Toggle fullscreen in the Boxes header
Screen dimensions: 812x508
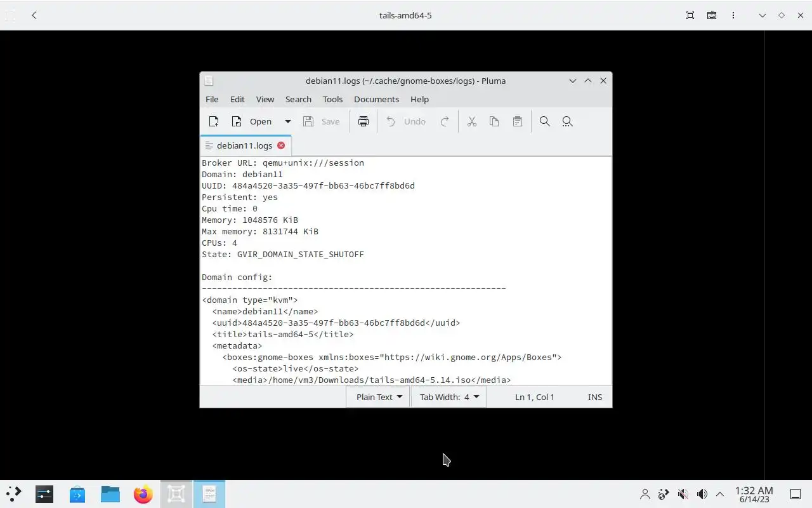click(690, 15)
